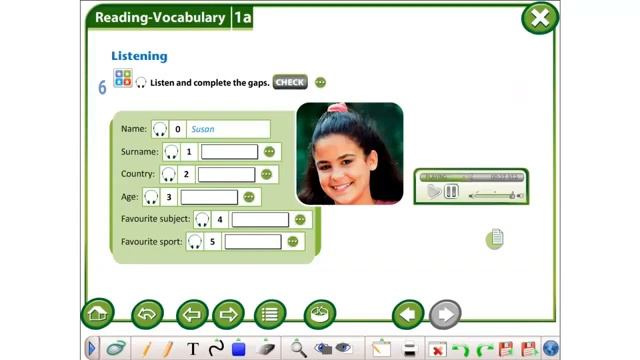Click the greyed-out right arrow button

tap(445, 314)
